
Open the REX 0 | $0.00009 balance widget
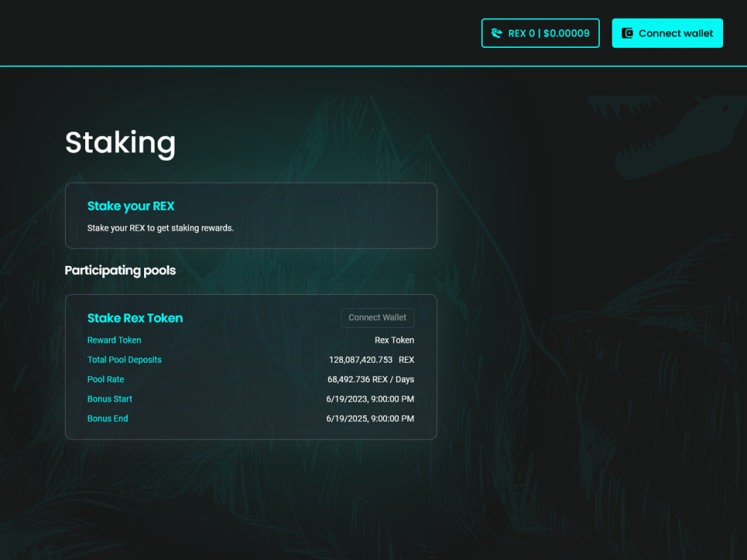pyautogui.click(x=540, y=33)
